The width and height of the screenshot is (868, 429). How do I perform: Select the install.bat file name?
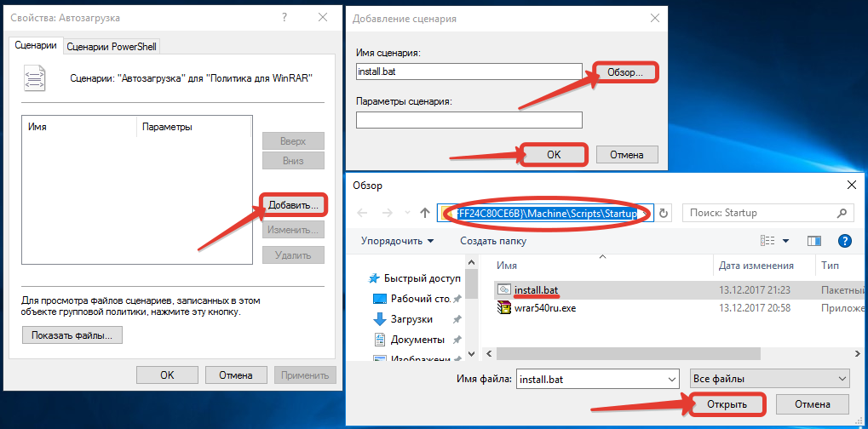click(x=537, y=289)
